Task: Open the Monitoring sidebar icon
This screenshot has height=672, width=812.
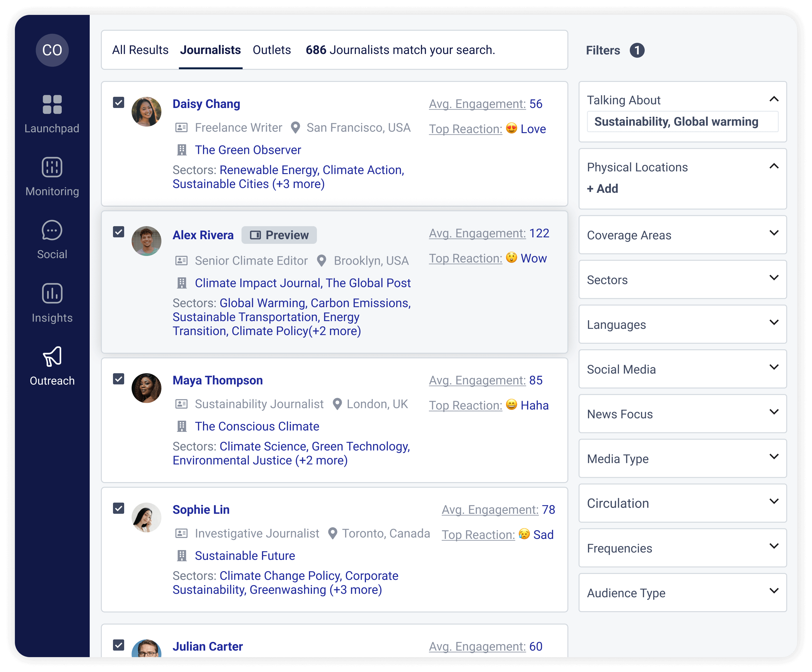Action: [52, 167]
